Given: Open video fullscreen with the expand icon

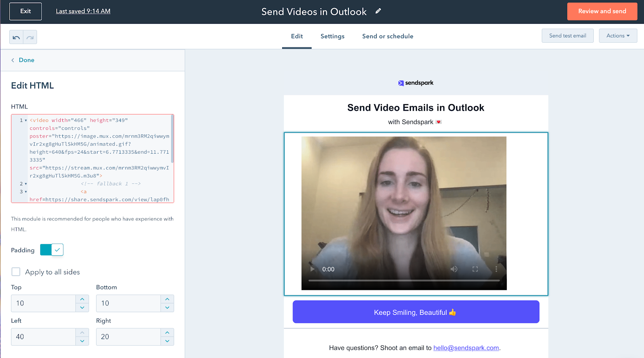Looking at the screenshot, I should click(475, 269).
